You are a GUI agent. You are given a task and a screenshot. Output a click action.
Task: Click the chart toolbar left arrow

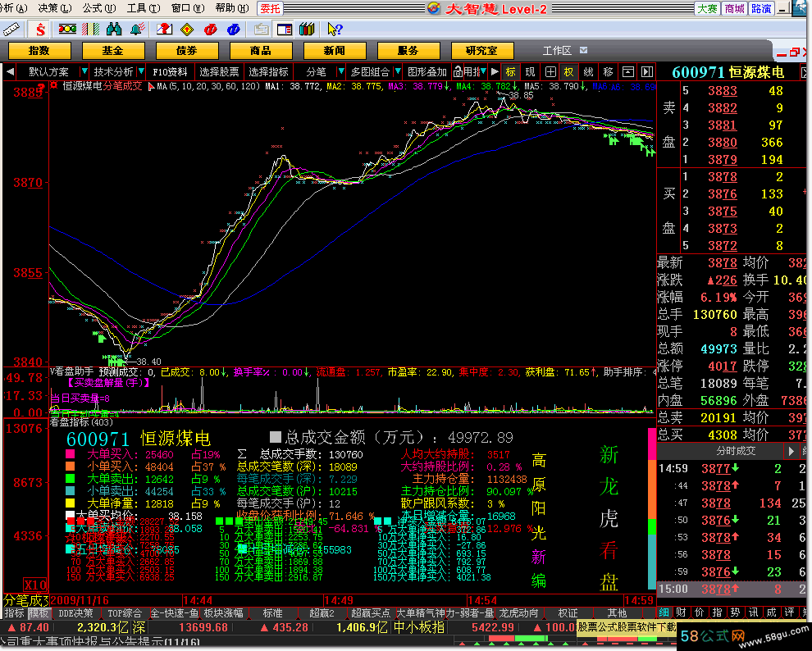point(10,71)
